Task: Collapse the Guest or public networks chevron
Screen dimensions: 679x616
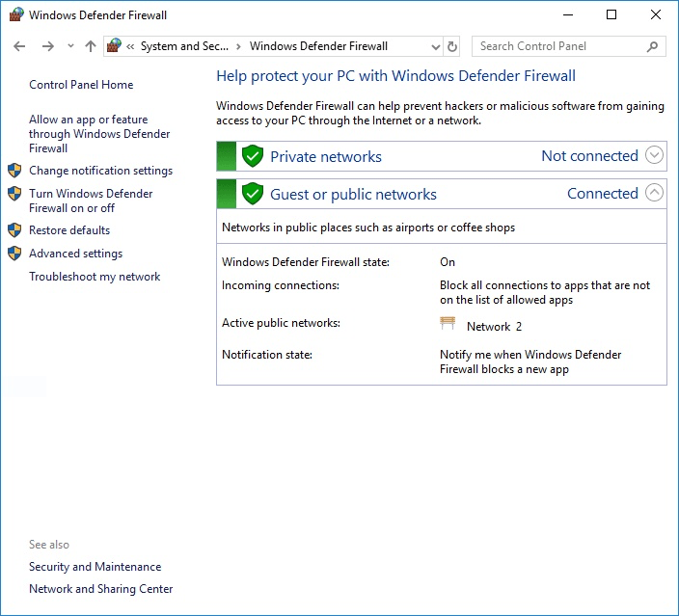Action: (654, 193)
